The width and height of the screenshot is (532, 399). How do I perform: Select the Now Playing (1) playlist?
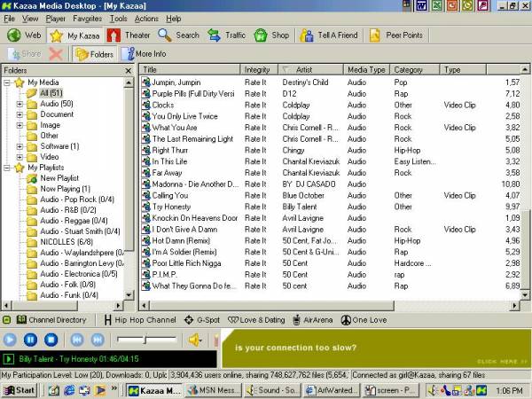point(66,189)
